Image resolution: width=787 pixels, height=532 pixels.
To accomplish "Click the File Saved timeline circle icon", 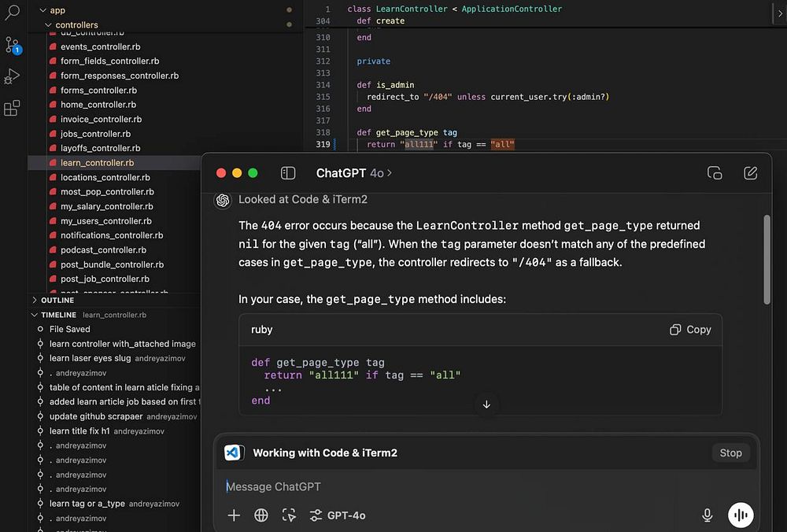I will click(40, 329).
